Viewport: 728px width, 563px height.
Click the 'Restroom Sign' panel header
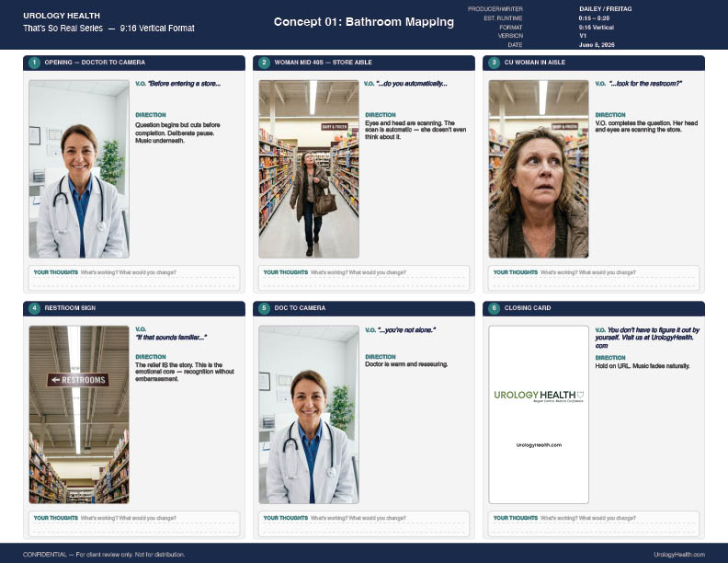click(x=134, y=308)
